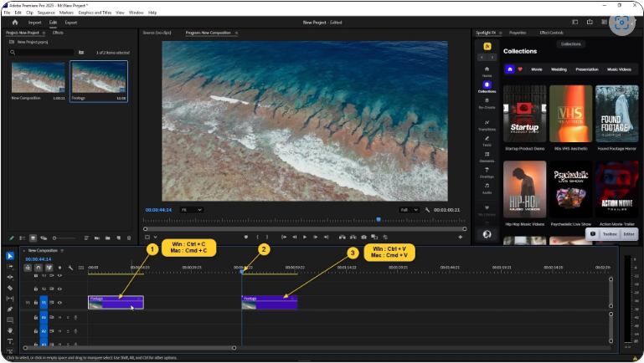
Task: Open Elements in Spotlight FX sidebar
Action: (487, 156)
